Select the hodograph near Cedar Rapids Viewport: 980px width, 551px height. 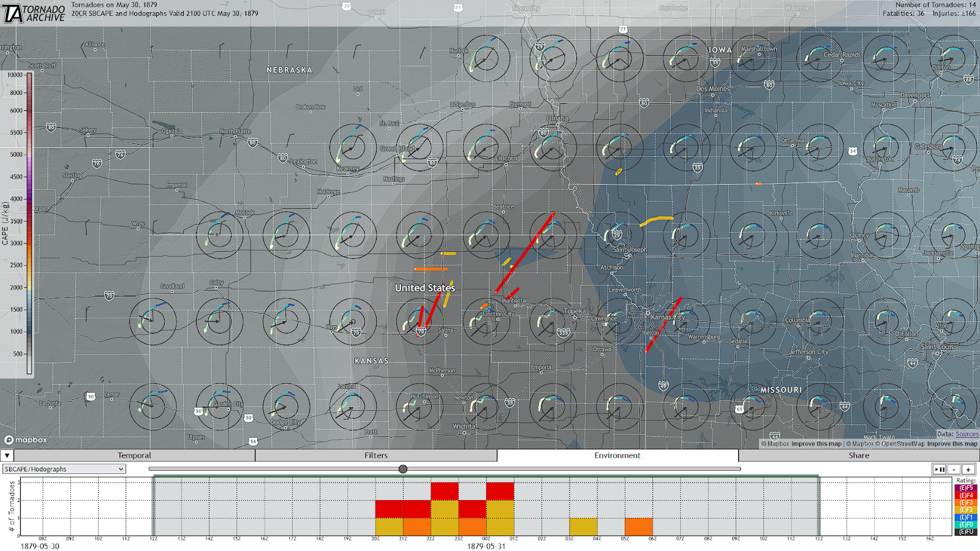pyautogui.click(x=820, y=59)
